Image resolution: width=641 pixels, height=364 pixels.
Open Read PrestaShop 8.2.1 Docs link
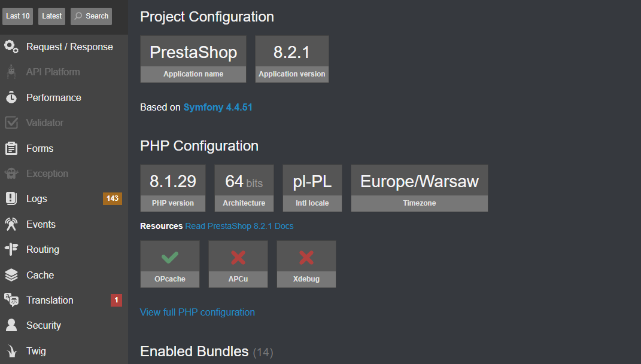(239, 226)
